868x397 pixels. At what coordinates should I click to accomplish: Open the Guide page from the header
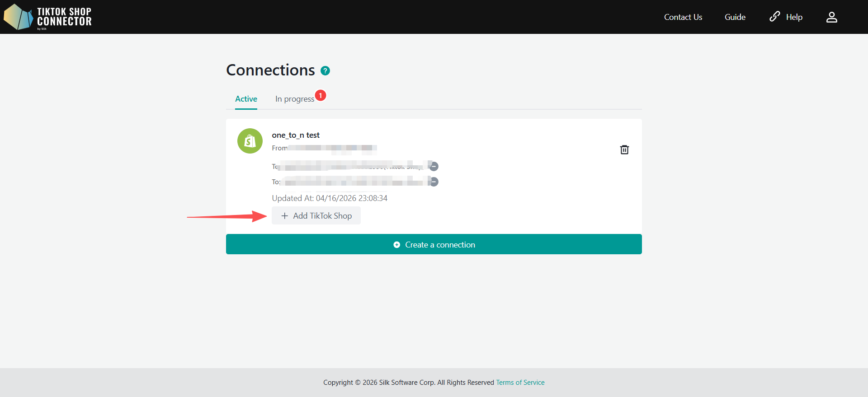click(735, 17)
